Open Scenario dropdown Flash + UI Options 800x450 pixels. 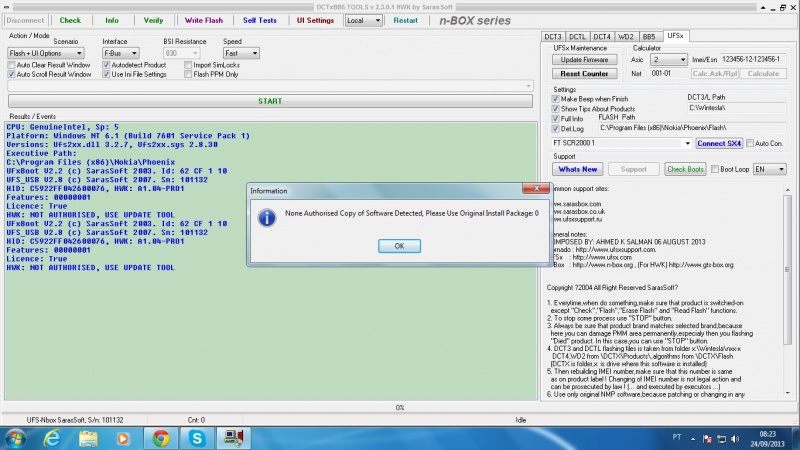(45, 53)
